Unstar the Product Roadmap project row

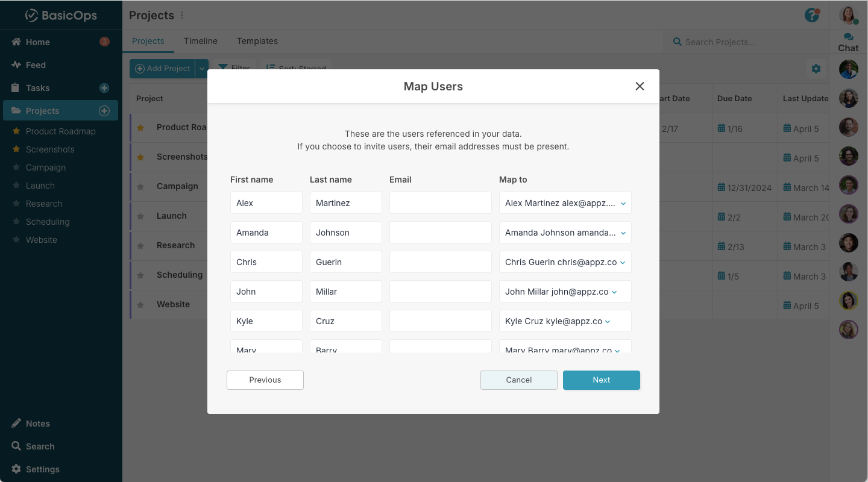140,128
